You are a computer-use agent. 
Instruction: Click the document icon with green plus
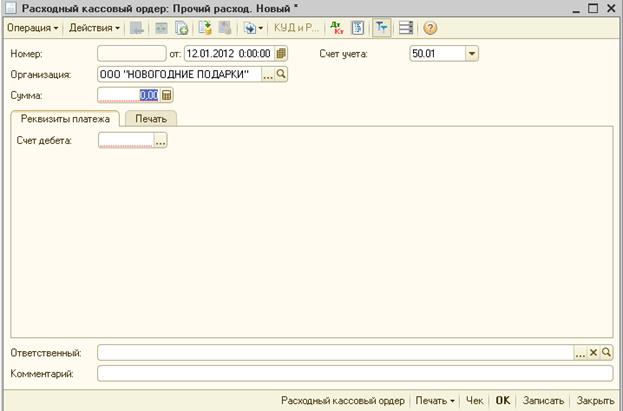point(182,28)
